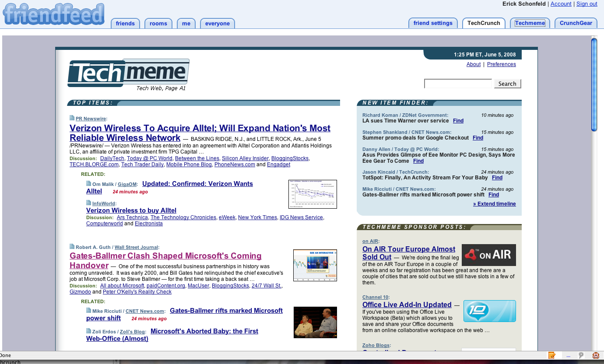Open the friend settings tab
The height and width of the screenshot is (364, 604).
[433, 23]
